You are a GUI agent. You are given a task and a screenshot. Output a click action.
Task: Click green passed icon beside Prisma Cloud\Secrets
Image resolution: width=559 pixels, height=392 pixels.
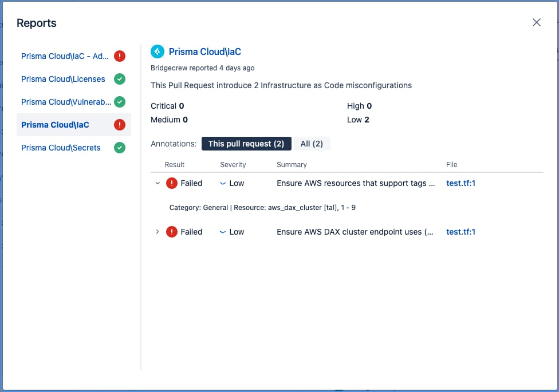click(120, 148)
